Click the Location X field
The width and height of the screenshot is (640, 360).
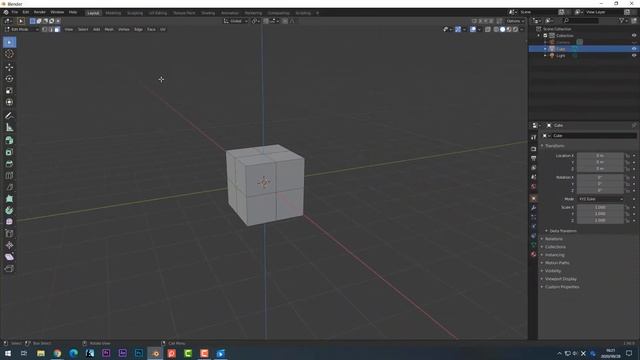(x=600, y=156)
